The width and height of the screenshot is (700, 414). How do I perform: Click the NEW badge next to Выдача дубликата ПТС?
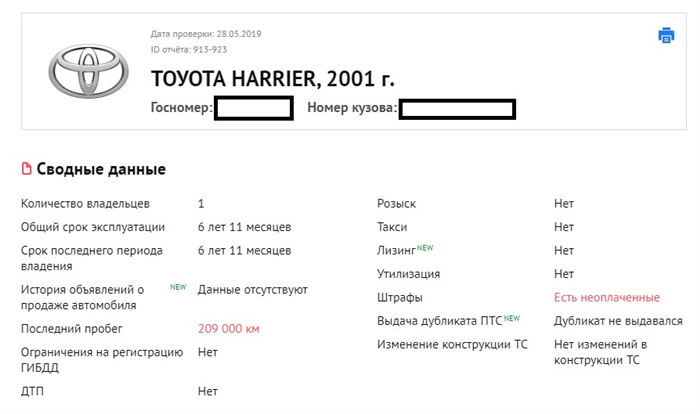coord(512,318)
